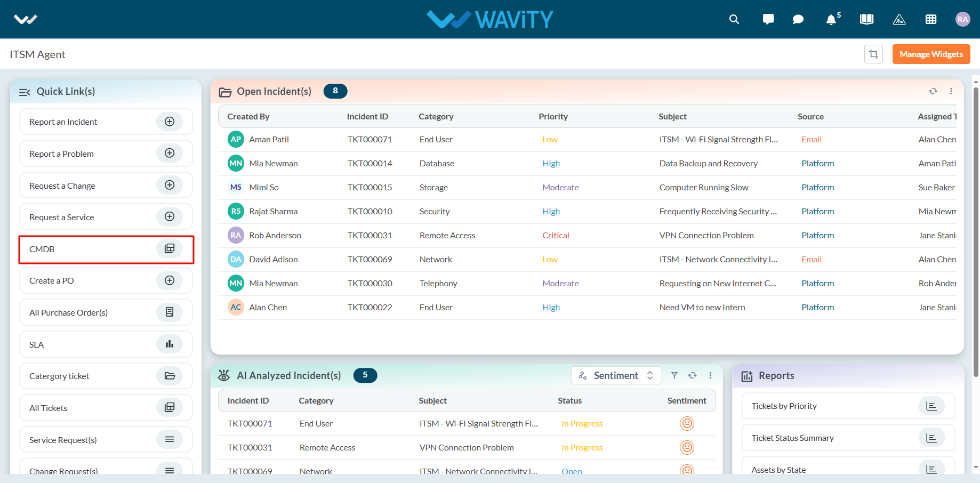
Task: Click the open incidents count badge 8
Action: [x=335, y=91]
